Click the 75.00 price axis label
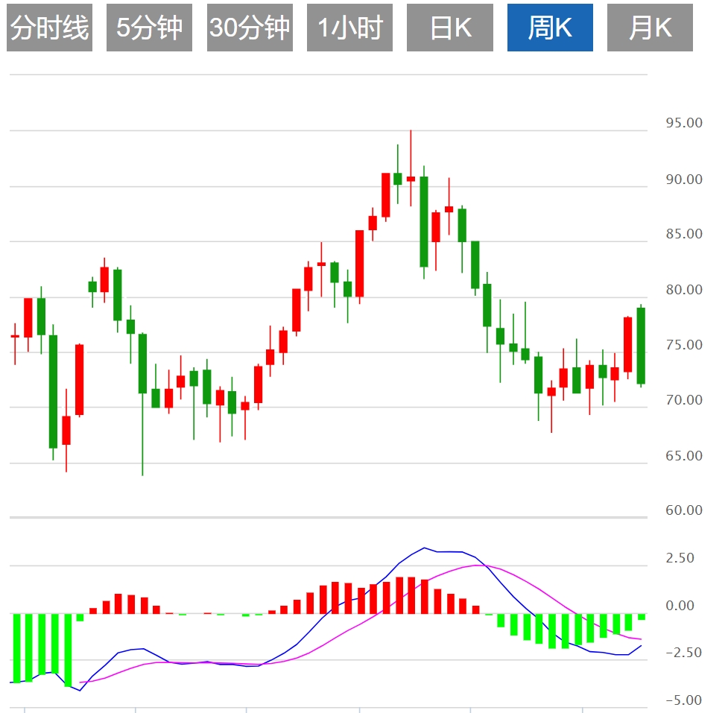 pyautogui.click(x=684, y=345)
